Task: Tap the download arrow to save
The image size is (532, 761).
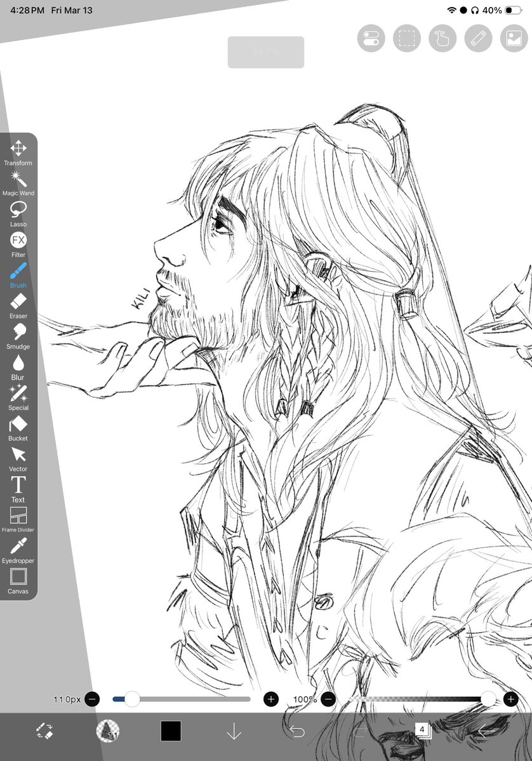Action: point(234,731)
